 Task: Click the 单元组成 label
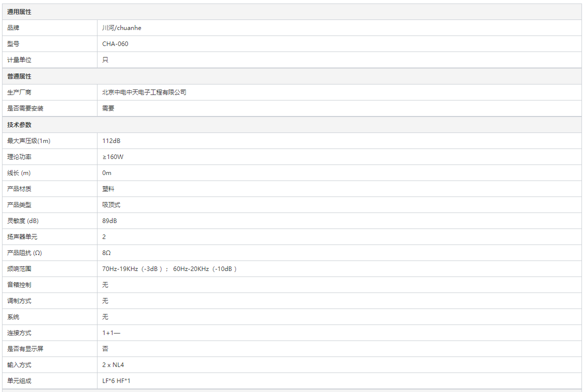19,381
